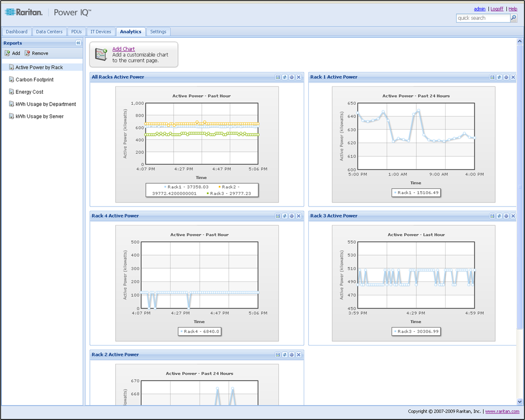Refresh the All Racks Active Power chart

(x=285, y=77)
